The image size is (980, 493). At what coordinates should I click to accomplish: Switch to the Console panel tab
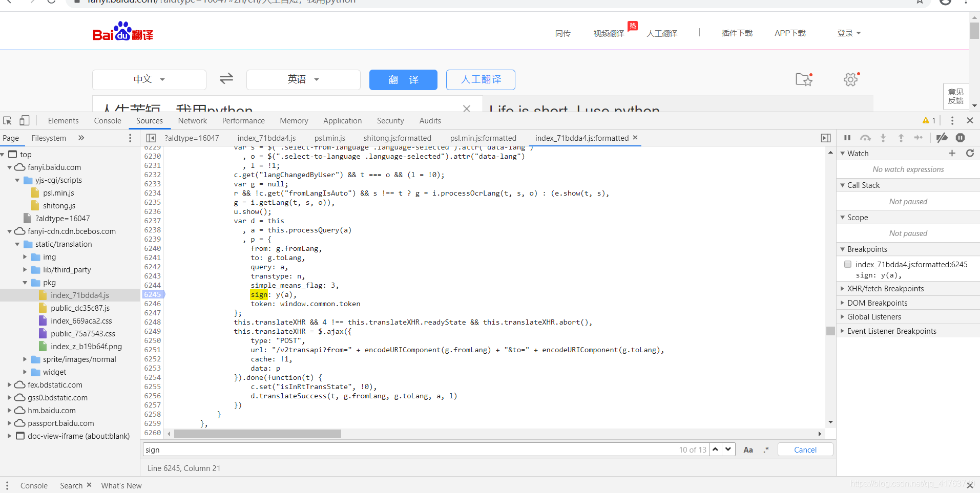coord(108,121)
